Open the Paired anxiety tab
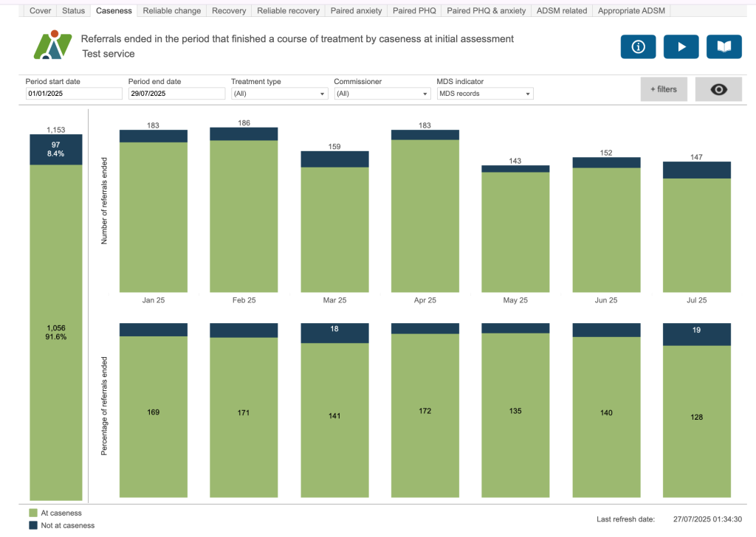The image size is (756, 537). pyautogui.click(x=356, y=11)
